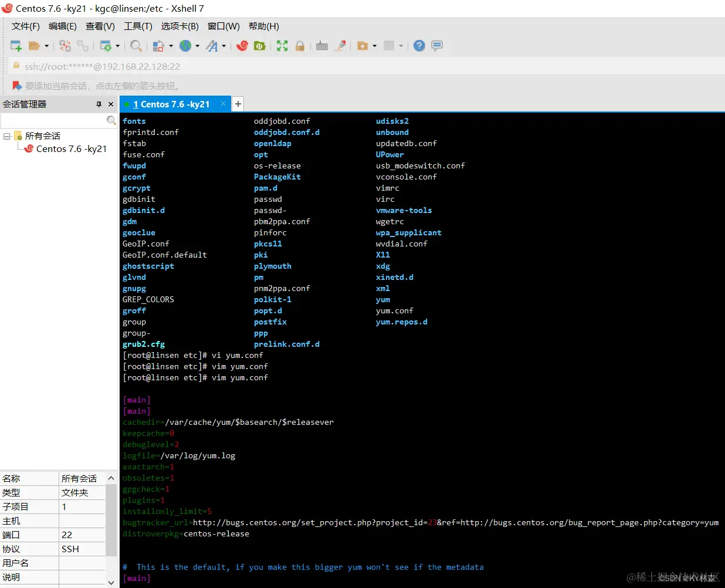Toggle pin on session manager panel
Screen dimensions: 725x588
[x=99, y=104]
